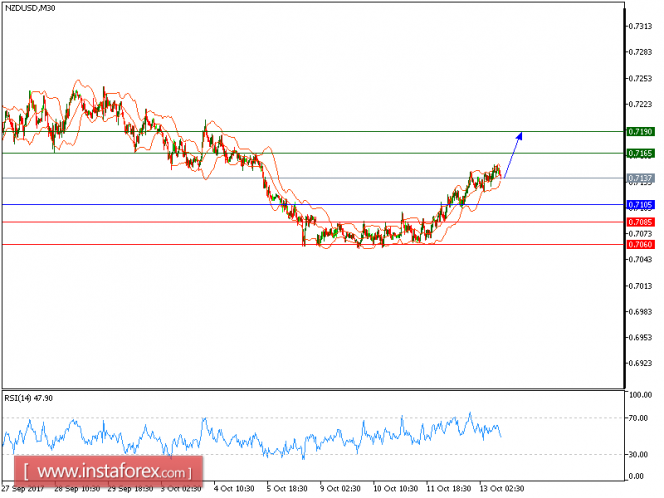Click the RSI(14) 47.90 indicator label
Screen dimensions: 664x498
pos(29,398)
